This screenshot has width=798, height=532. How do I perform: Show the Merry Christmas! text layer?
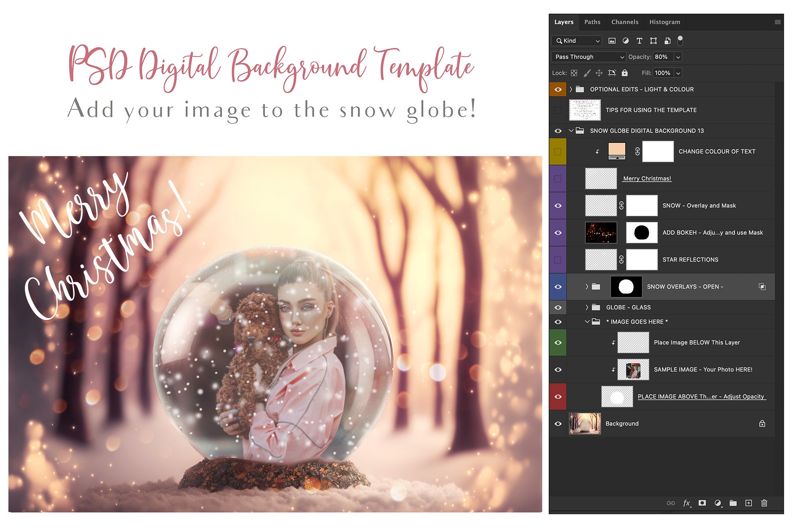[558, 178]
